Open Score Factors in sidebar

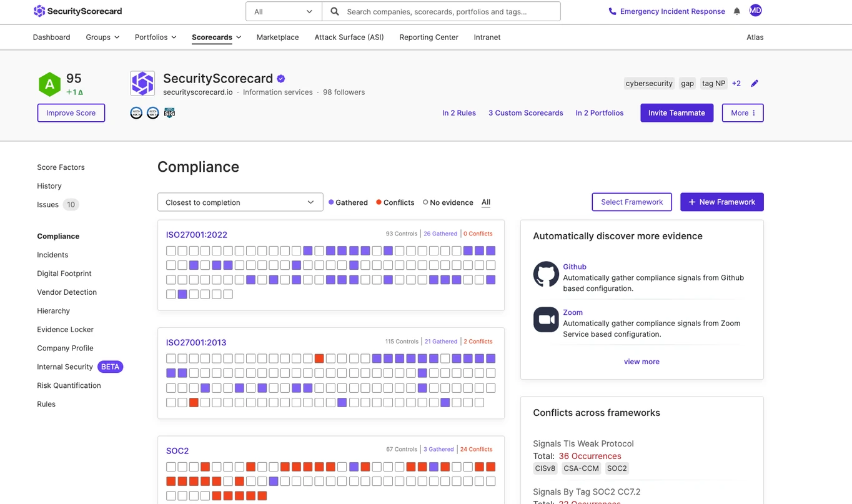61,167
